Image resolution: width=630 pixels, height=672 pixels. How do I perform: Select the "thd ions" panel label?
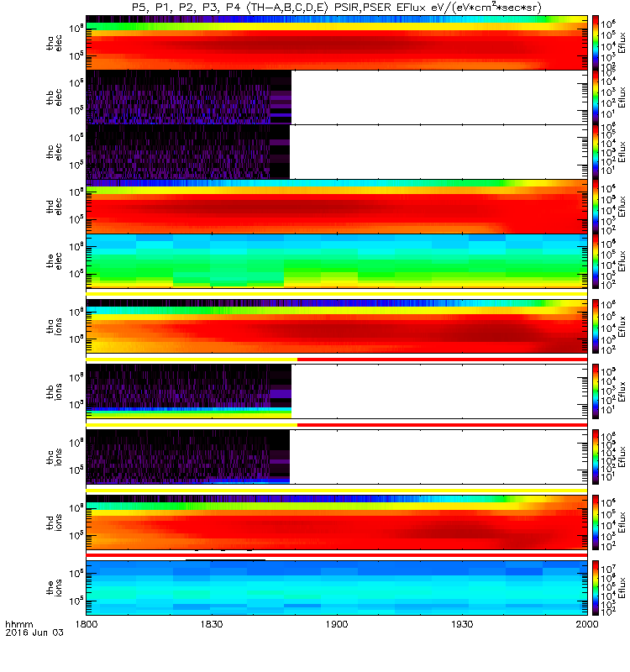click(55, 522)
